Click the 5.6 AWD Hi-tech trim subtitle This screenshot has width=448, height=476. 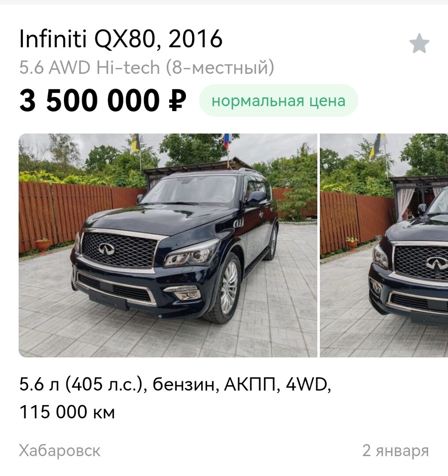[147, 67]
